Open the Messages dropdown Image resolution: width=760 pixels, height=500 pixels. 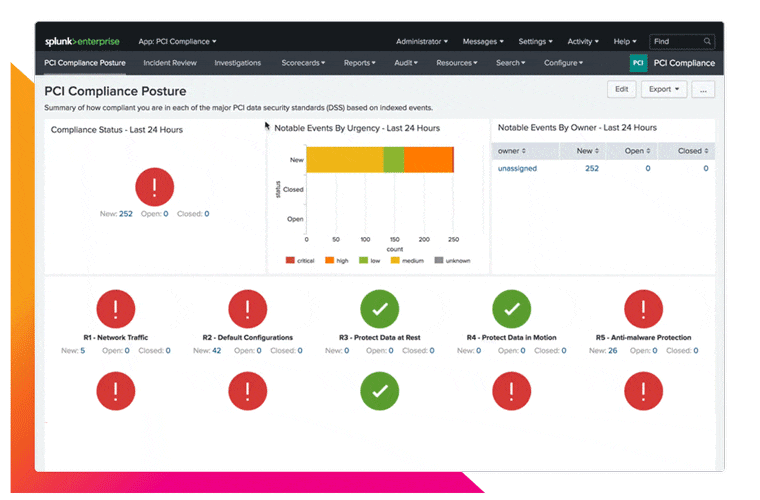pos(483,42)
